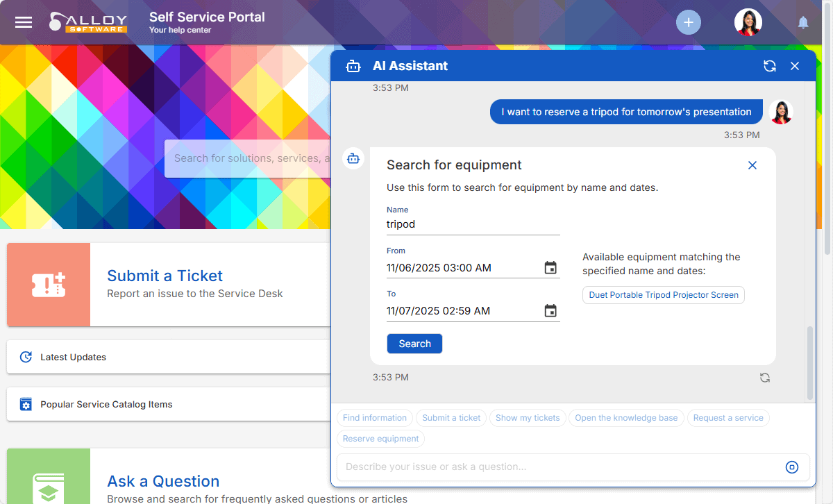Refresh the AI Assistant conversation

(769, 66)
